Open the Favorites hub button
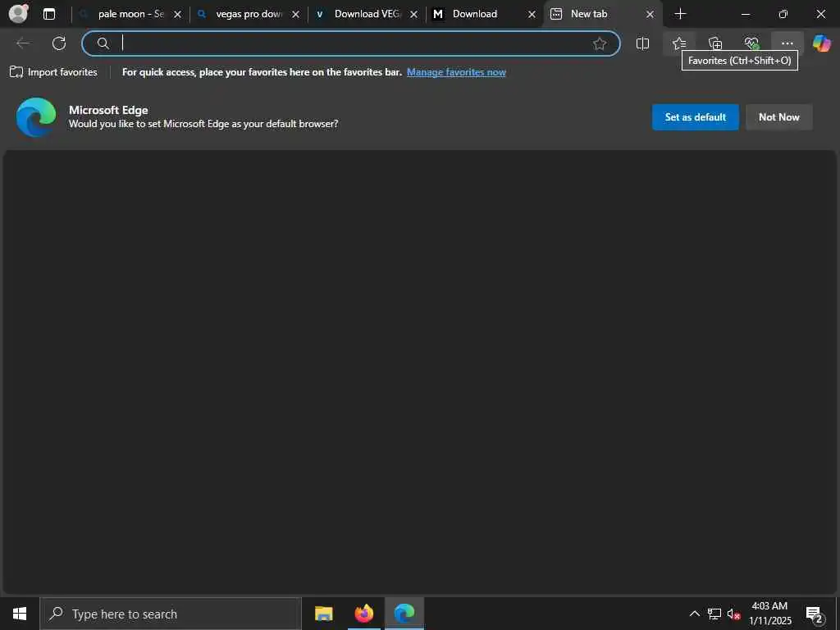The height and width of the screenshot is (630, 840). 678,43
